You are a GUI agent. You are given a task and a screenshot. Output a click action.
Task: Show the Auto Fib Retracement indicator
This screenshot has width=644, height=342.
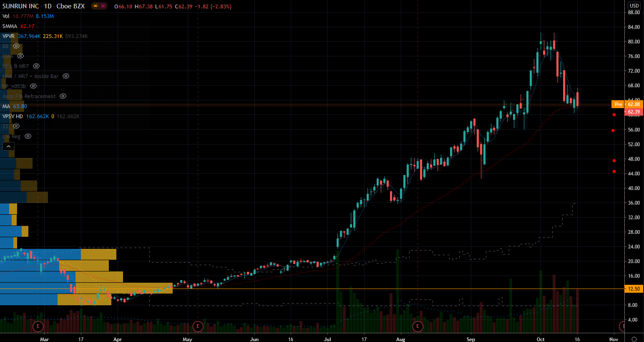(63, 96)
